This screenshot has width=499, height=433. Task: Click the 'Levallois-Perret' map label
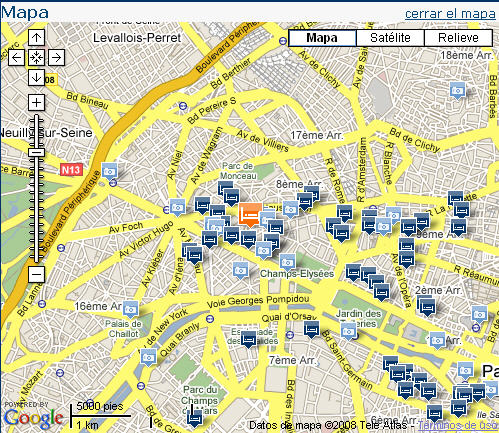tap(137, 38)
